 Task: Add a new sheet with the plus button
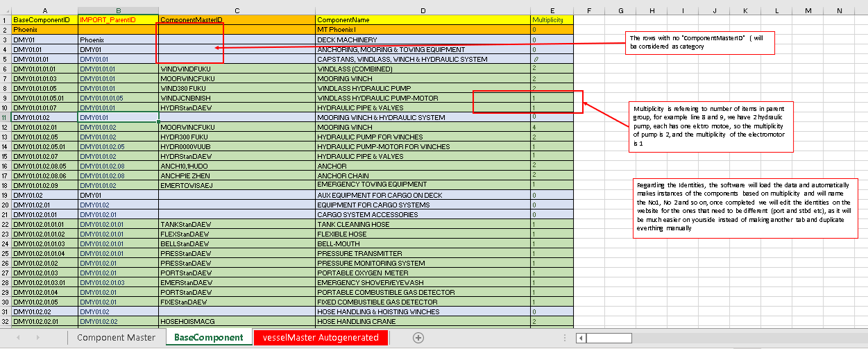click(418, 338)
